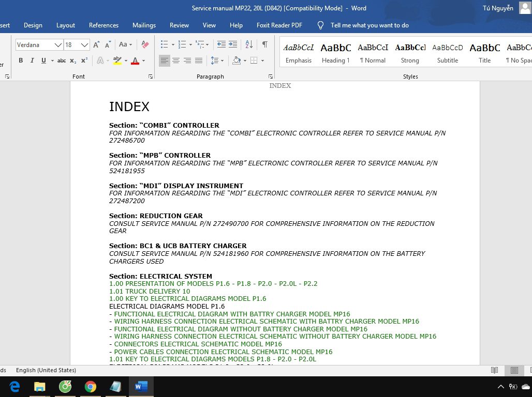The height and width of the screenshot is (397, 532).
Task: Expand Borders dropdown arrow
Action: point(262,60)
